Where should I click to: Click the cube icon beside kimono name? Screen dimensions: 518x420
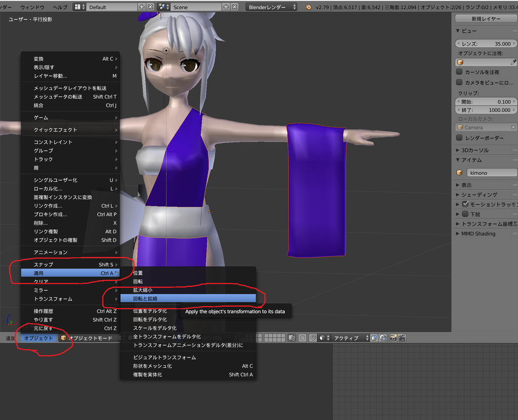pos(459,173)
